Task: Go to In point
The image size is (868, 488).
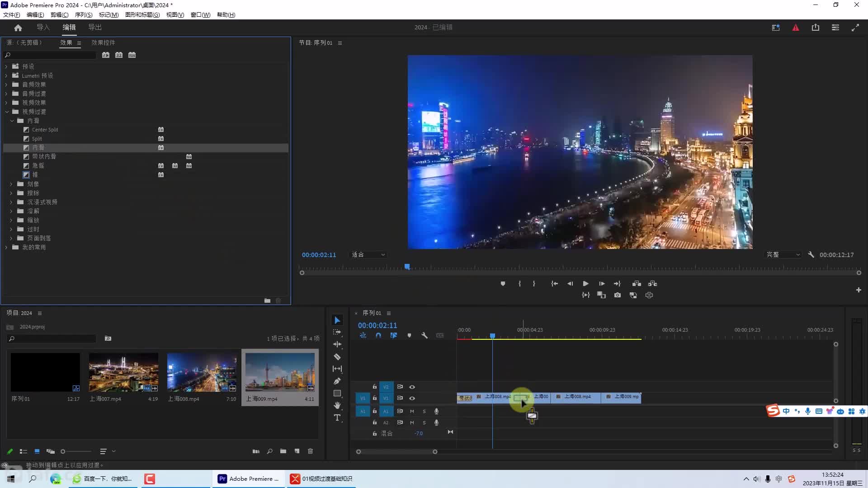Action: pyautogui.click(x=554, y=284)
